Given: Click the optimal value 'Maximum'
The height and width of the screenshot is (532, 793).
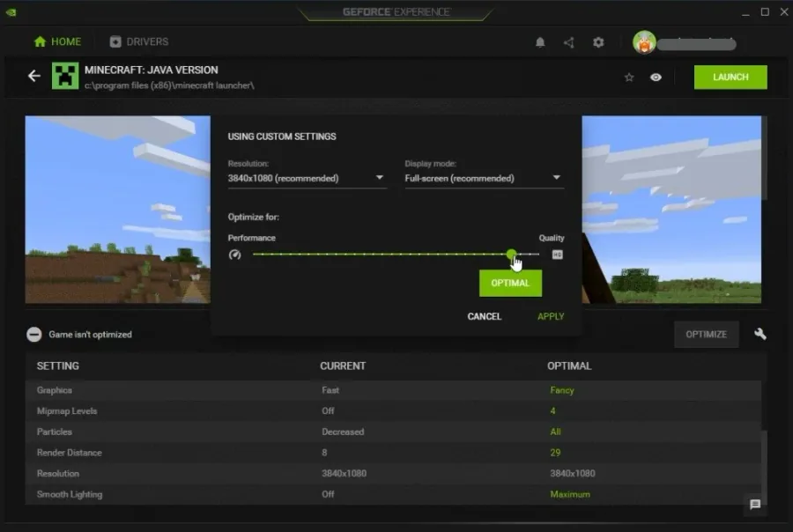Looking at the screenshot, I should [x=570, y=494].
